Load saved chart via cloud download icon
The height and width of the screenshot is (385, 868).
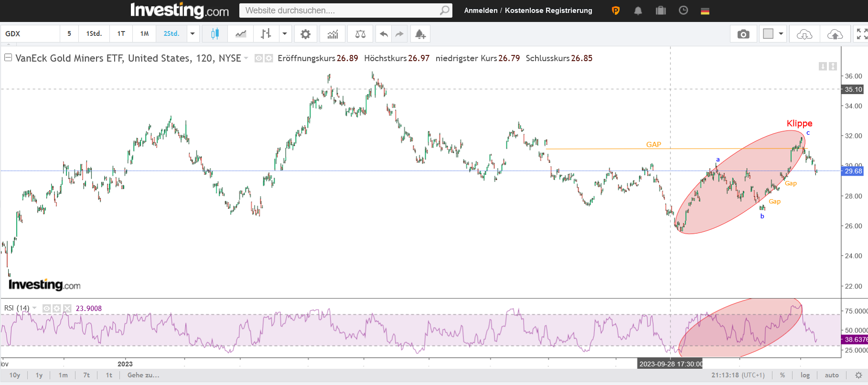pos(804,34)
